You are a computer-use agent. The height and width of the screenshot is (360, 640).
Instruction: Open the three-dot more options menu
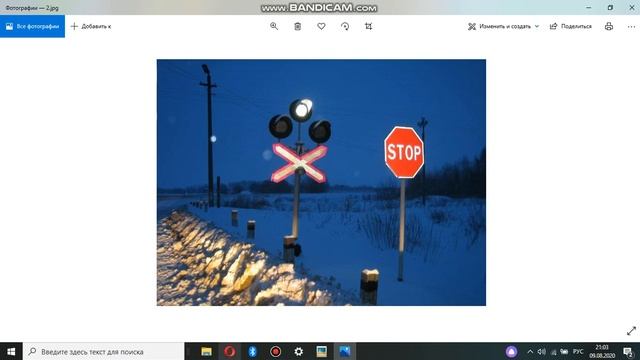[x=631, y=27]
